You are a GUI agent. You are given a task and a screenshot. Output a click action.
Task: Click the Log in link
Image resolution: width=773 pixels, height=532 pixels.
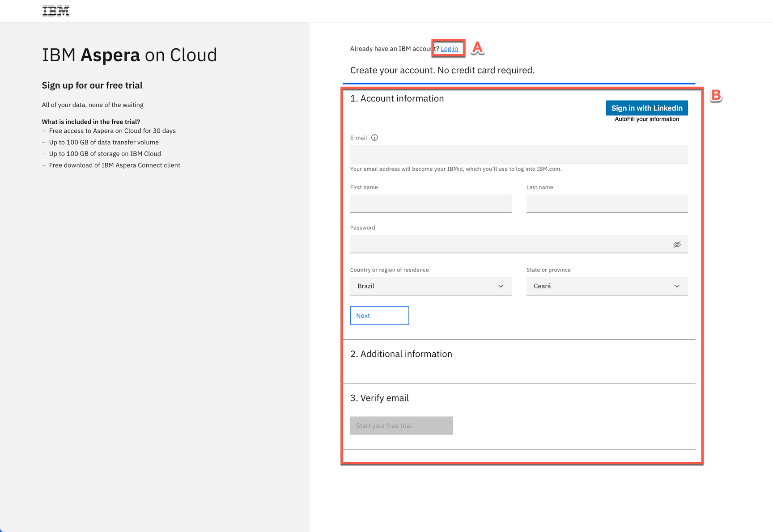449,48
